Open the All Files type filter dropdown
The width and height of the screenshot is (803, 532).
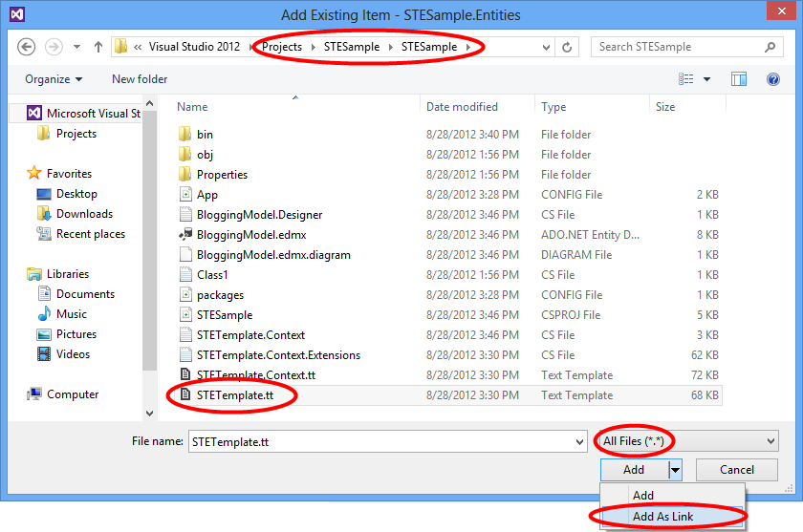point(687,441)
